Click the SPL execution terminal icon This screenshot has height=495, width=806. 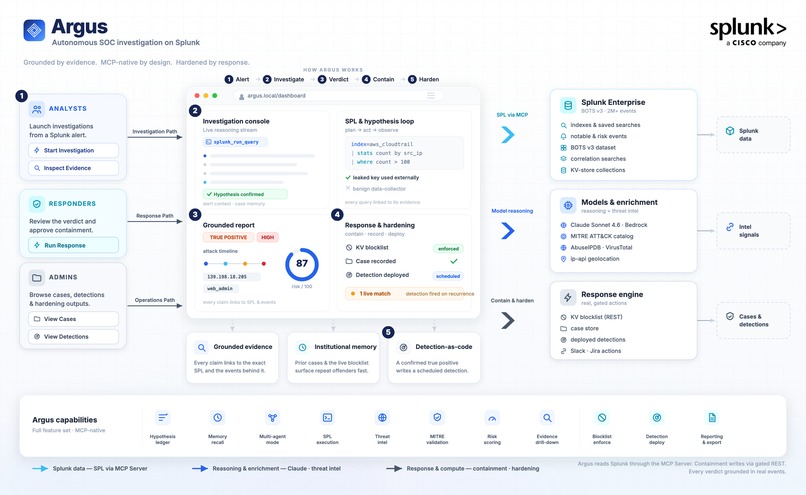327,417
